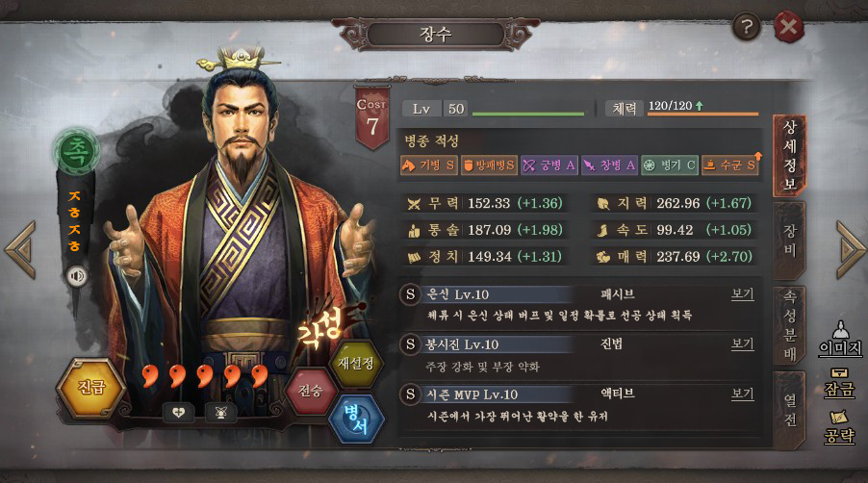Switch to the 장비 tab

click(x=789, y=241)
